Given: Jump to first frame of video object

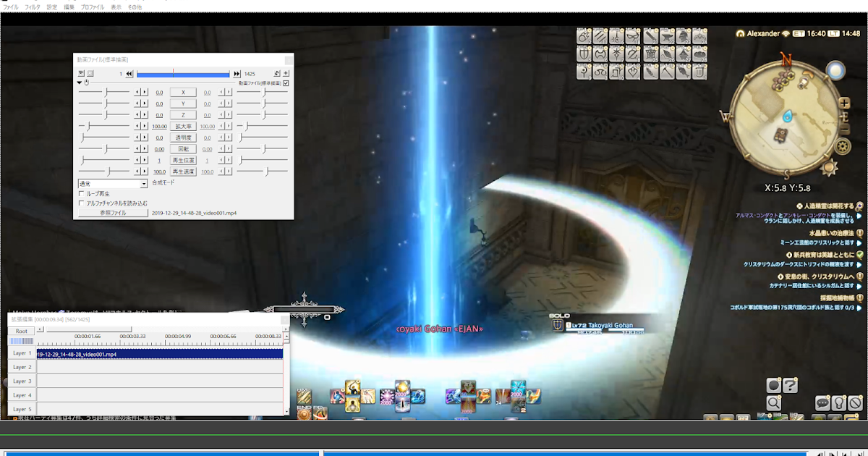Looking at the screenshot, I should 129,74.
